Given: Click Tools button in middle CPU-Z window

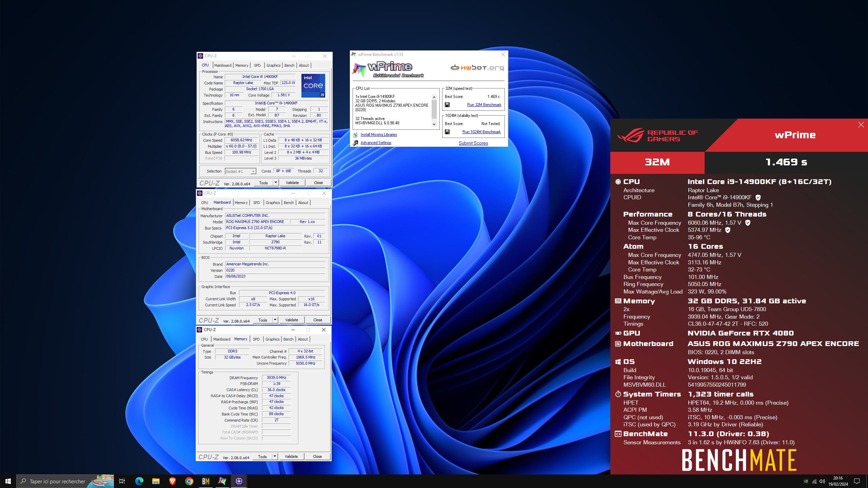Looking at the screenshot, I should [263, 320].
